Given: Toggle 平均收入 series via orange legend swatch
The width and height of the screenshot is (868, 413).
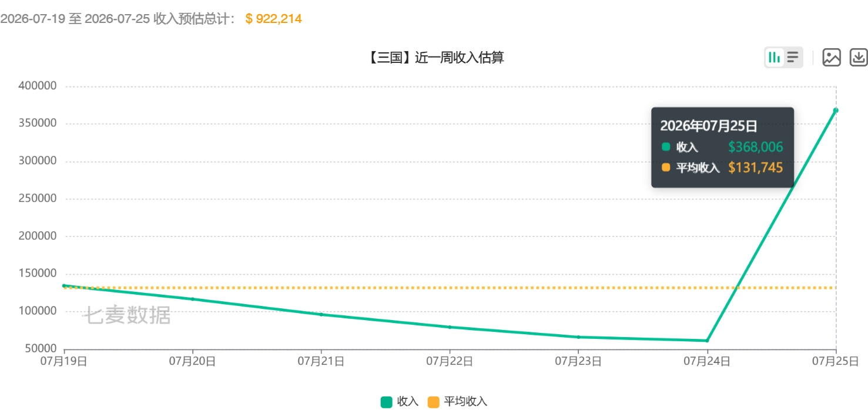Looking at the screenshot, I should tap(433, 402).
